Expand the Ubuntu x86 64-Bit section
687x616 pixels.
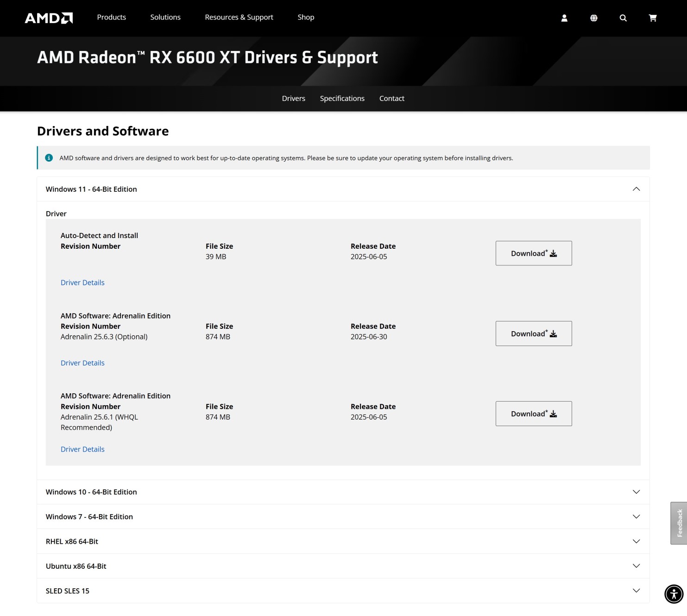coord(636,566)
